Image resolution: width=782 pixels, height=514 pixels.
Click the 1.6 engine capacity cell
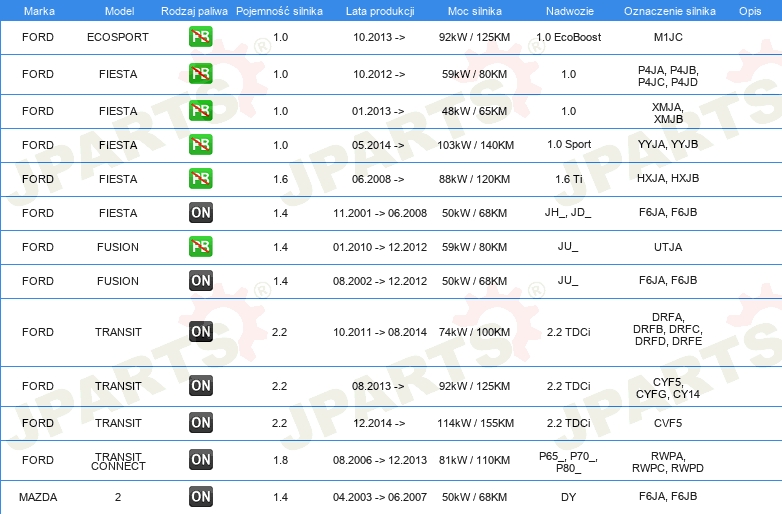coord(280,179)
